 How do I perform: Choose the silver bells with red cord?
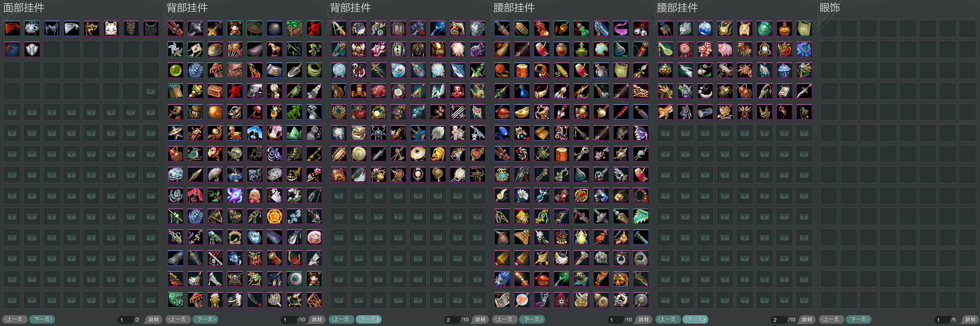[641, 29]
